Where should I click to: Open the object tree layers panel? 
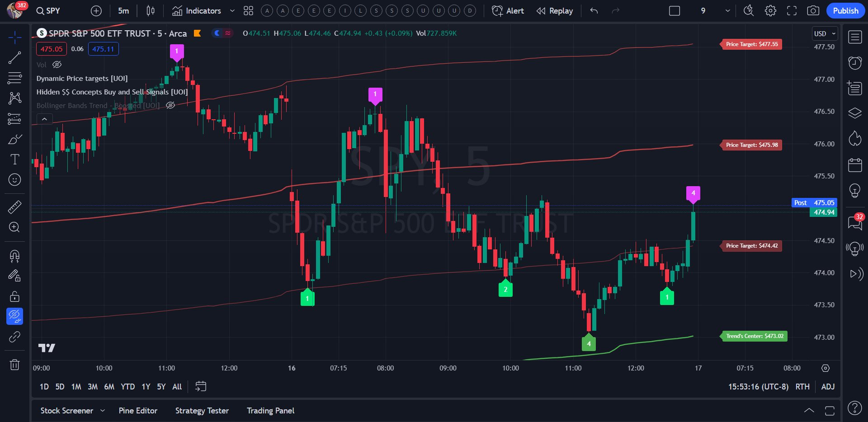[855, 113]
